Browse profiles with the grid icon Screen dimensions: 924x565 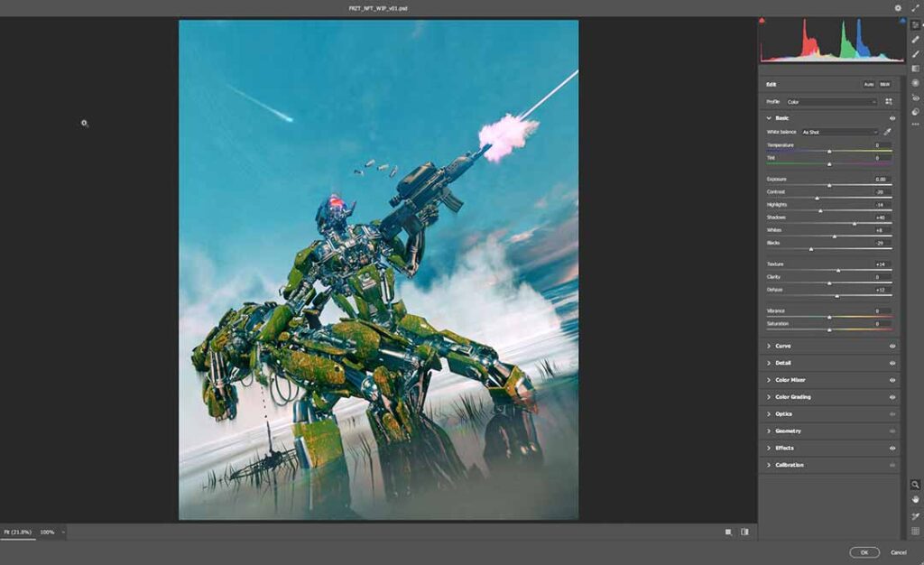click(889, 102)
